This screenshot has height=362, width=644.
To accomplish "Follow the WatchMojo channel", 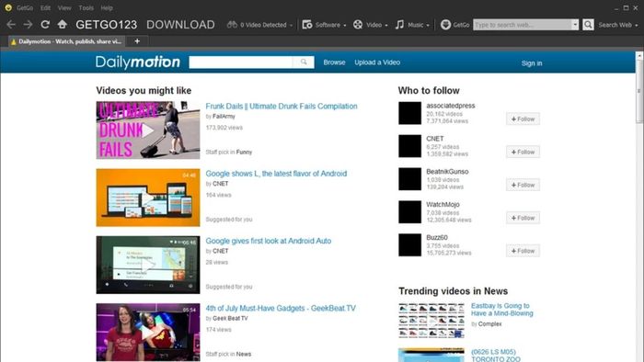I will [523, 218].
